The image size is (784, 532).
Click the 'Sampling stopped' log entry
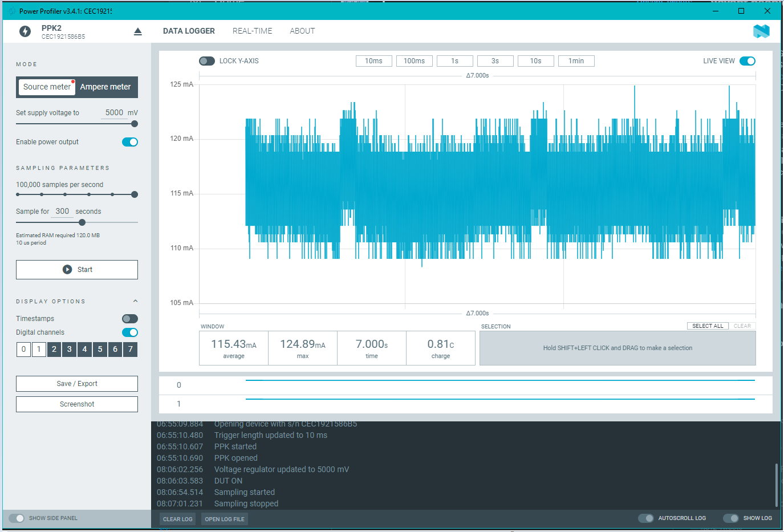[246, 503]
